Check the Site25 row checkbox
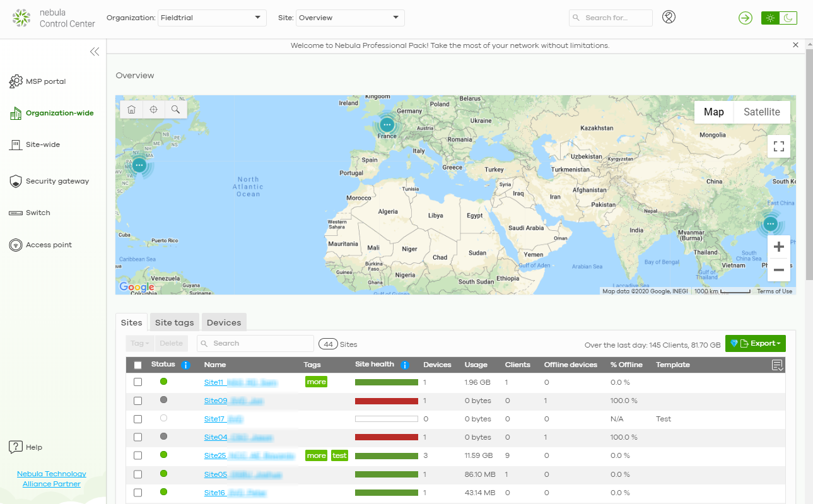This screenshot has width=813, height=504. 138,455
